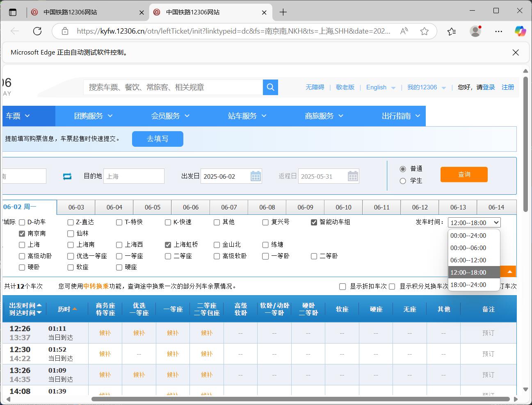Open the 注册 link
532x405 pixels.
[508, 87]
